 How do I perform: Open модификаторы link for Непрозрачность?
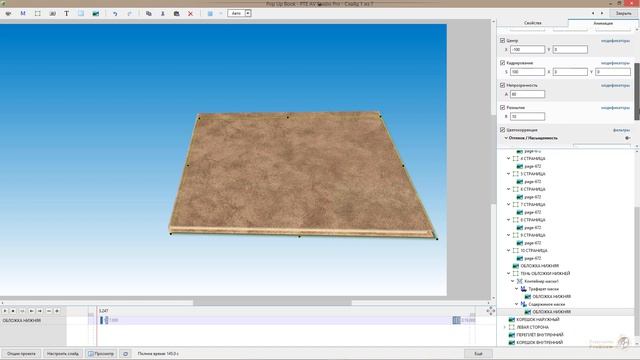point(615,86)
